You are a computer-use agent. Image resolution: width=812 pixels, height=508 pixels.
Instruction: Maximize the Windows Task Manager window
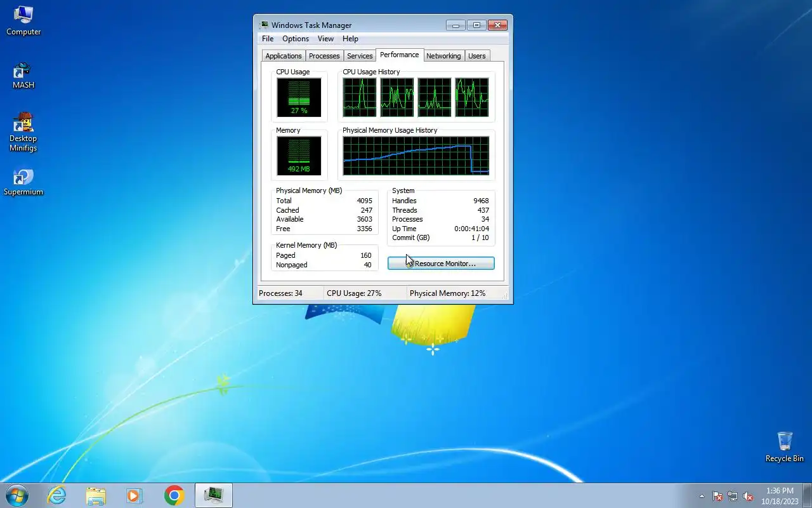476,25
